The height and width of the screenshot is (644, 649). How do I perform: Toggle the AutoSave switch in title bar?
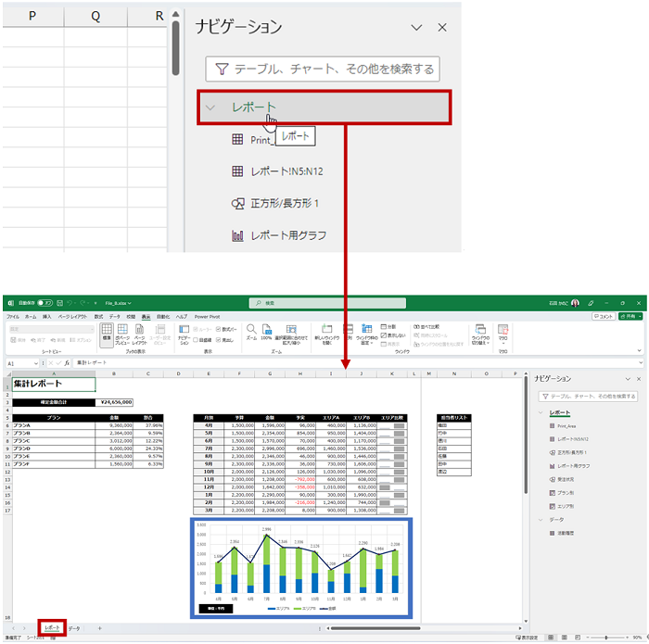pos(43,303)
